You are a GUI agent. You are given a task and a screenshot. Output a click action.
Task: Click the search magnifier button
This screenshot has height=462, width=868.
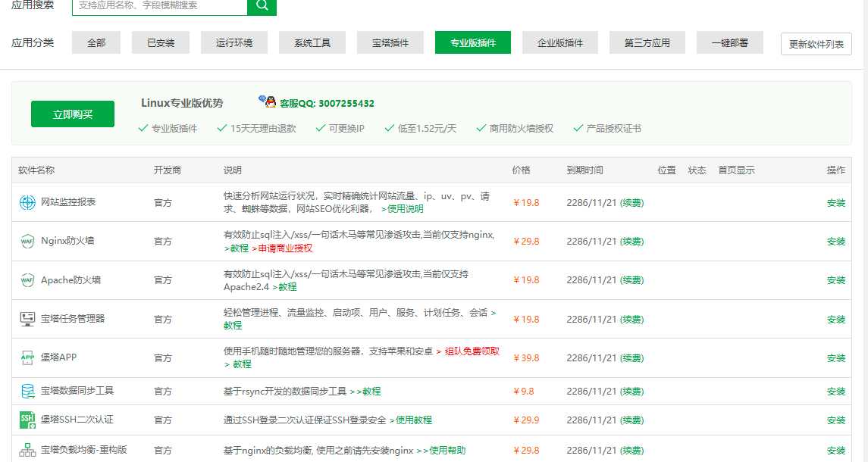click(262, 6)
